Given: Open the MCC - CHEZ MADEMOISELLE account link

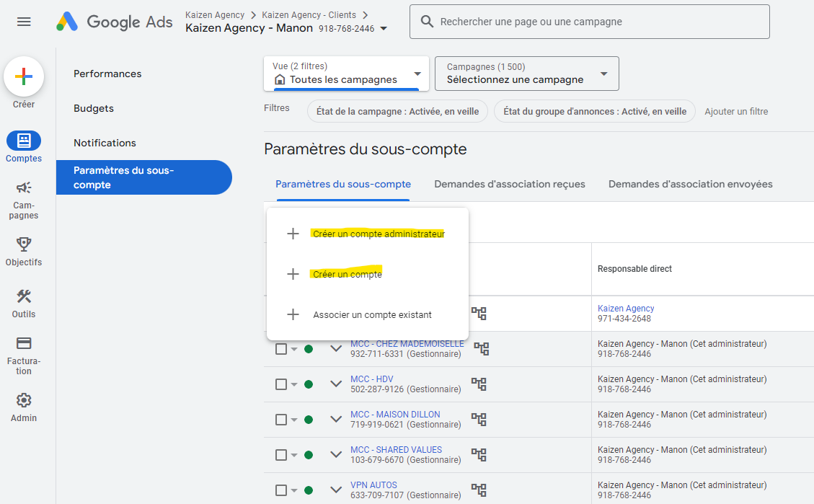Looking at the screenshot, I should click(x=407, y=344).
